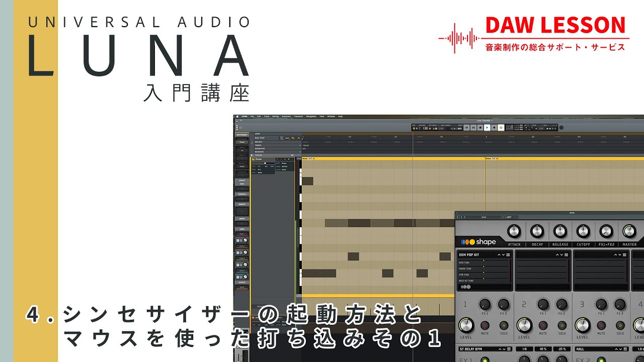
Task: Mute Shape layer 3
Action: (601, 325)
